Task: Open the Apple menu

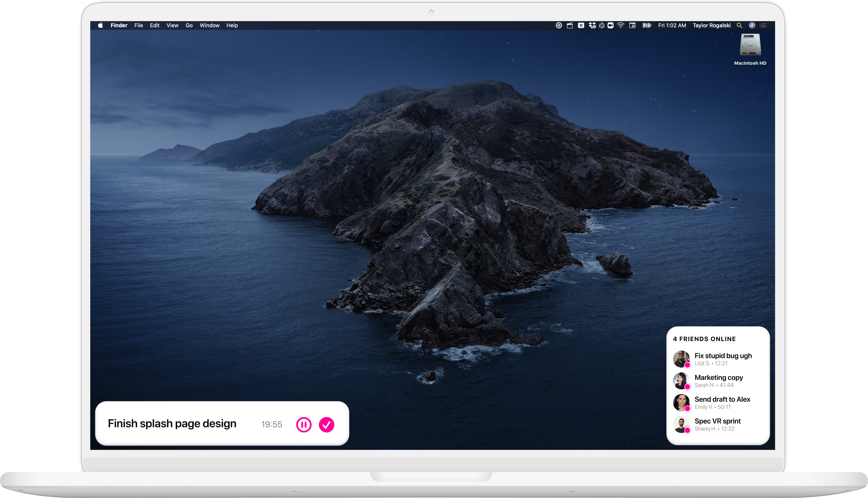Action: [100, 25]
